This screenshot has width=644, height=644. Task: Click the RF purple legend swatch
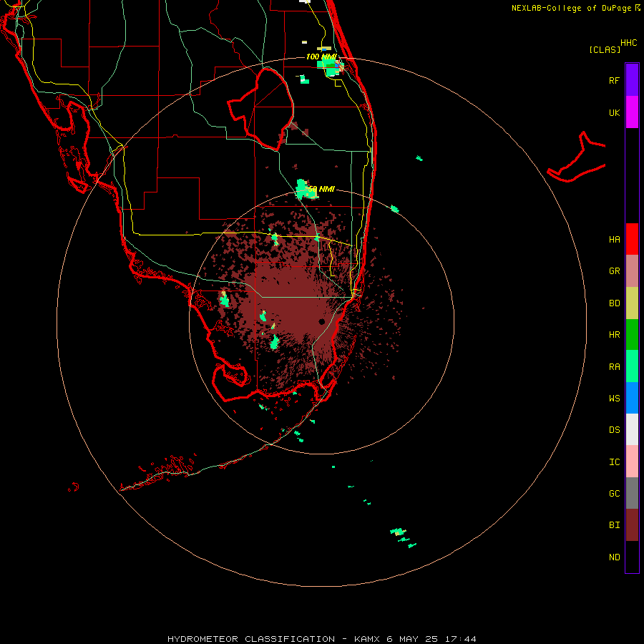click(632, 79)
